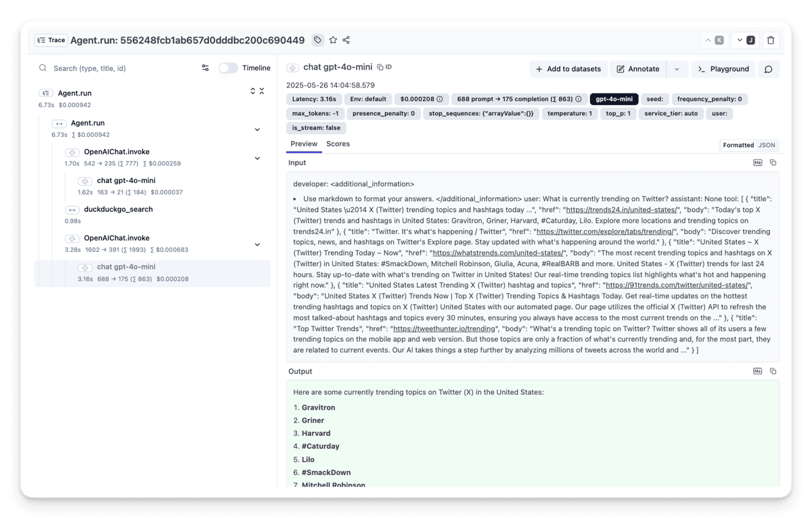Collapse the second OpenAIChat.invoke chevron

(257, 244)
